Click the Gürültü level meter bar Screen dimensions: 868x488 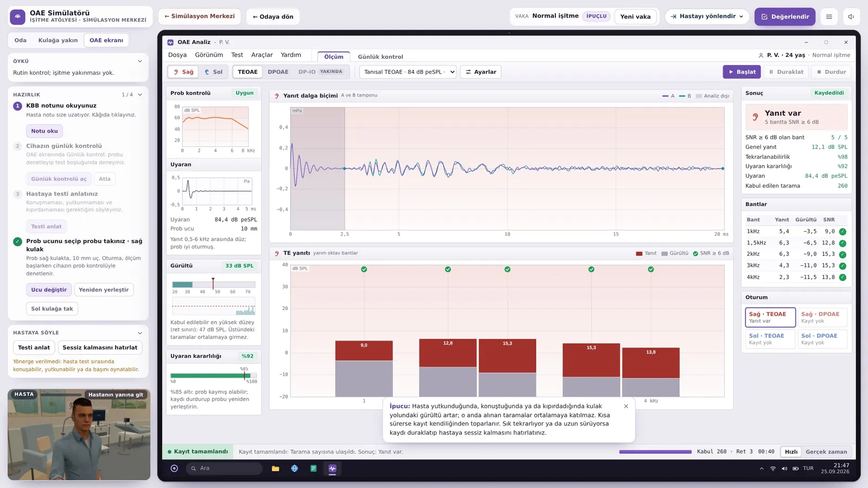coord(213,285)
